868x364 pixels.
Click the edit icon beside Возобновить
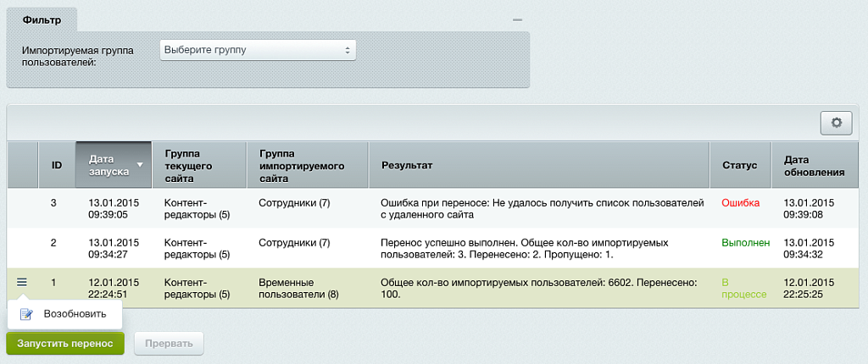coord(26,314)
